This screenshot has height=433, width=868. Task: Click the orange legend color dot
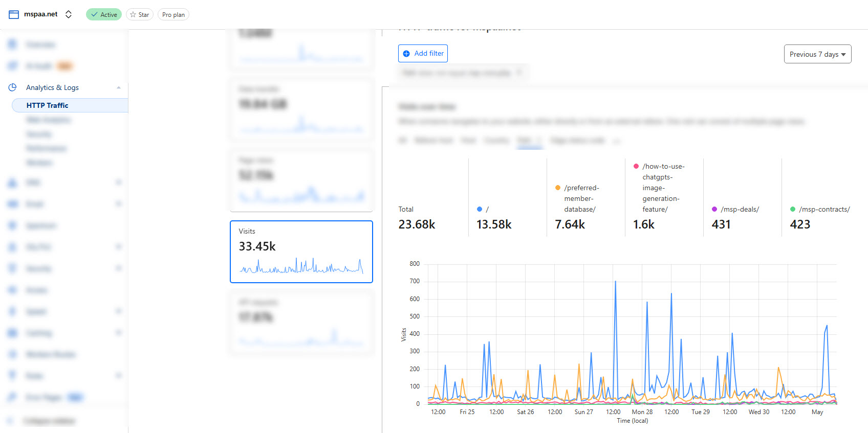[558, 188]
